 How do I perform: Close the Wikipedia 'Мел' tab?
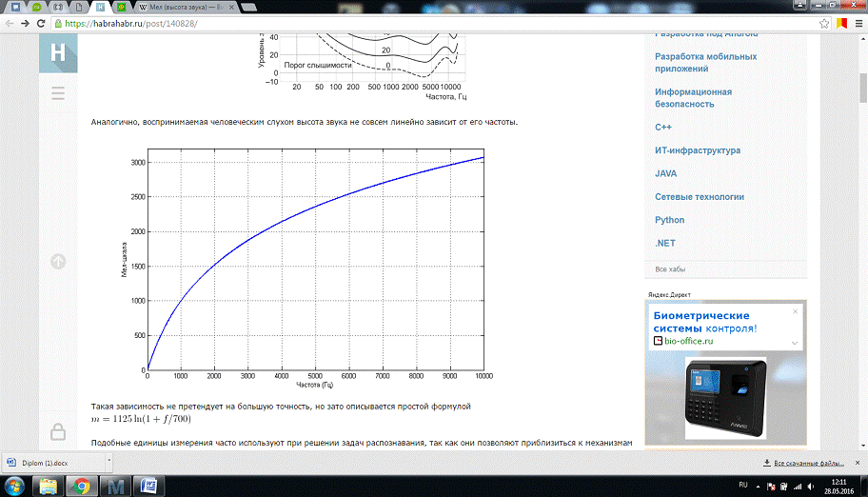[231, 8]
